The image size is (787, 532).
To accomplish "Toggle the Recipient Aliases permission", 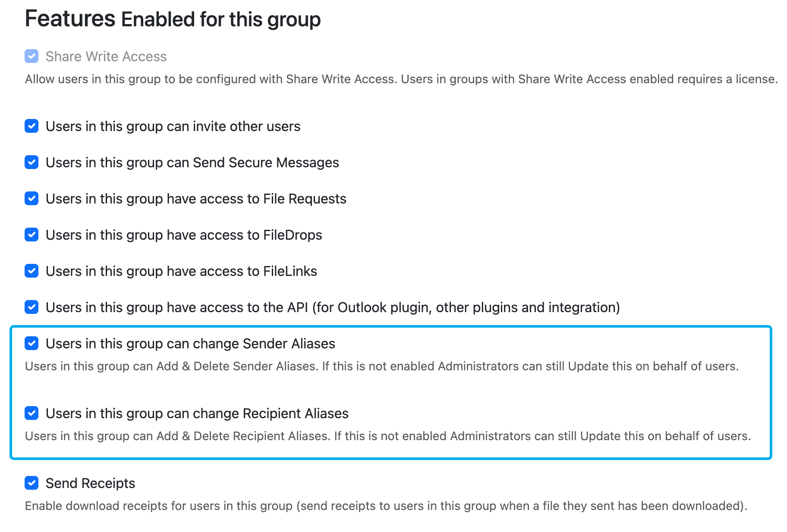I will 31,413.
